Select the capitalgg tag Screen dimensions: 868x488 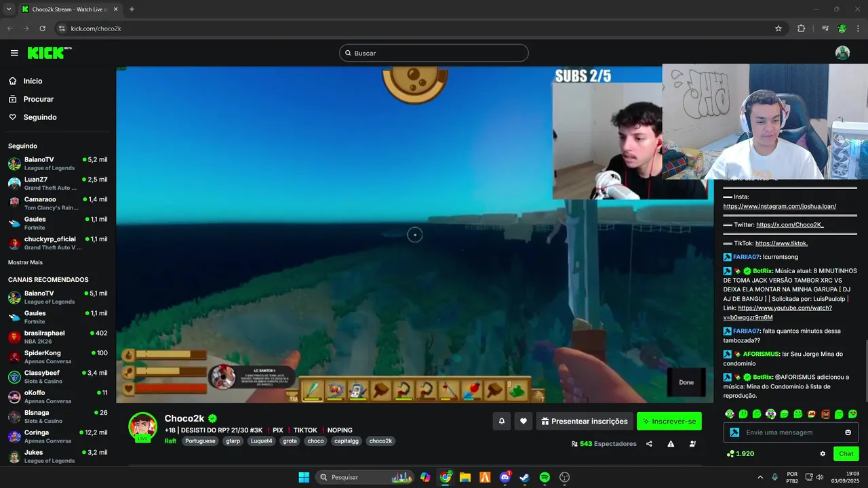tap(347, 441)
